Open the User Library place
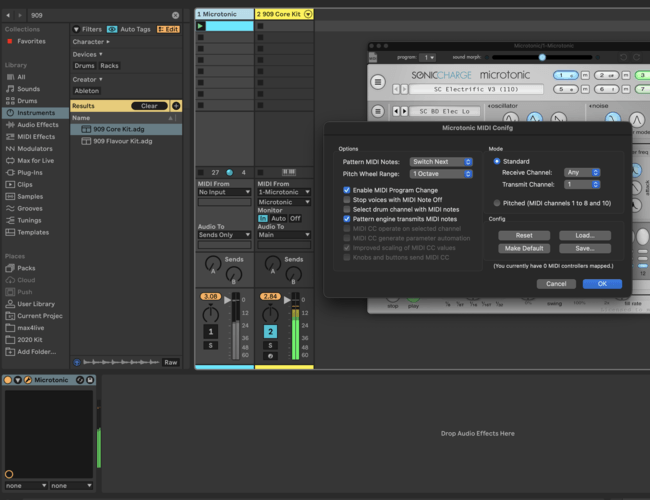The height and width of the screenshot is (500, 650). coord(36,304)
